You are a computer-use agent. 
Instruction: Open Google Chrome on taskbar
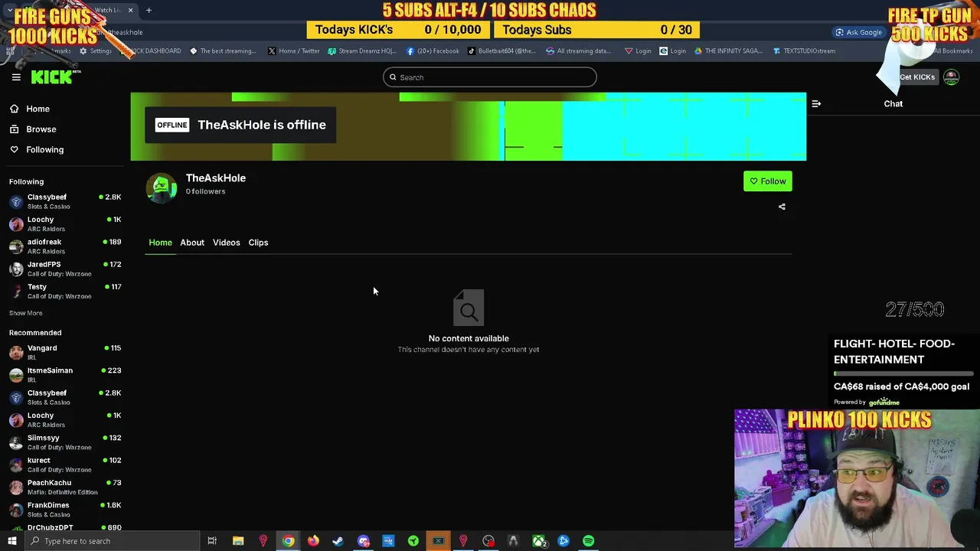click(x=288, y=541)
